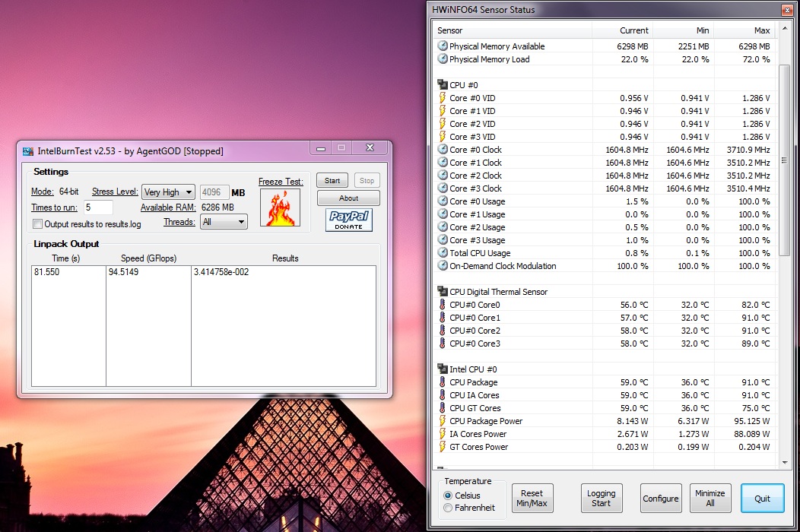Click the Core #1 Clock icon
Image resolution: width=800 pixels, height=532 pixels.
(443, 162)
